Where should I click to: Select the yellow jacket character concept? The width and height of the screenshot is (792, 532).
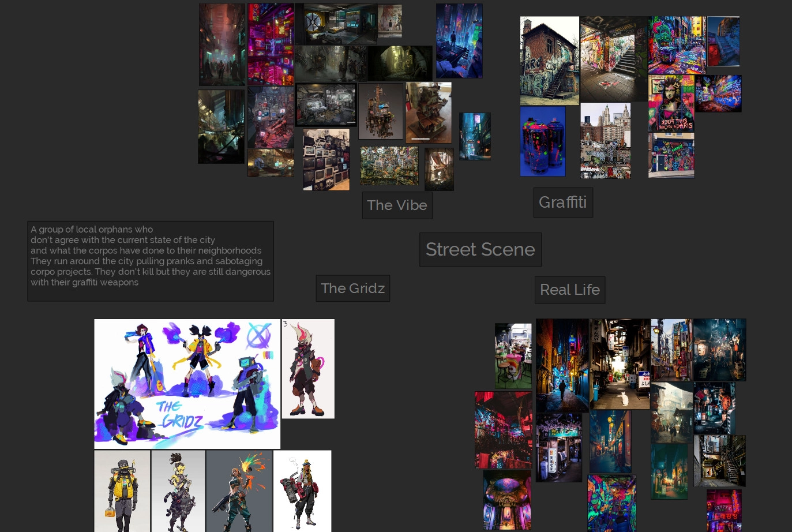pyautogui.click(x=122, y=490)
